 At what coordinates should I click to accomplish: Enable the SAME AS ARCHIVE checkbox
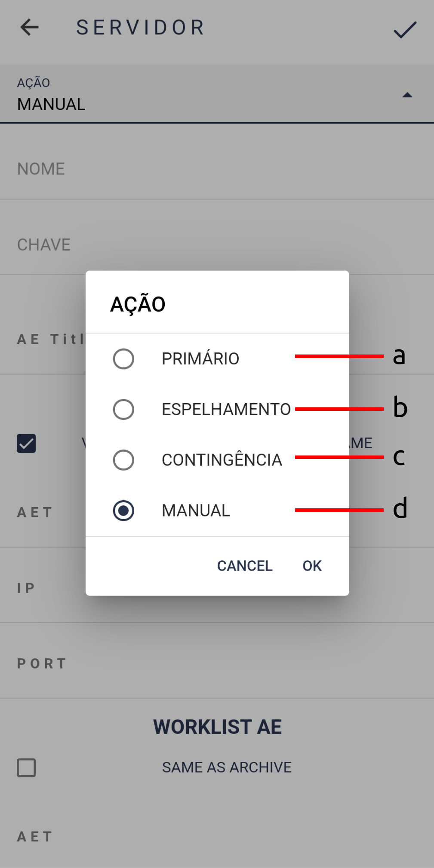pyautogui.click(x=26, y=768)
